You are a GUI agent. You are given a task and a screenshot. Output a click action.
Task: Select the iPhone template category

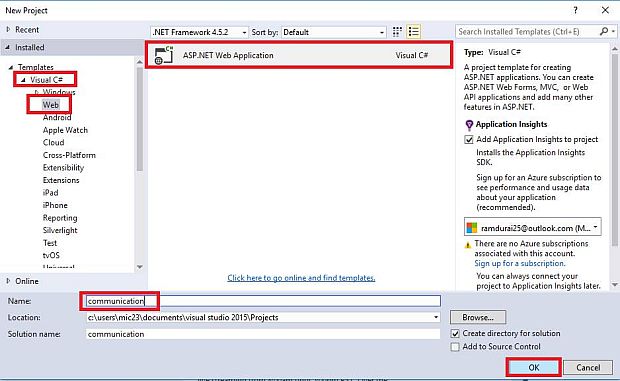coord(55,205)
